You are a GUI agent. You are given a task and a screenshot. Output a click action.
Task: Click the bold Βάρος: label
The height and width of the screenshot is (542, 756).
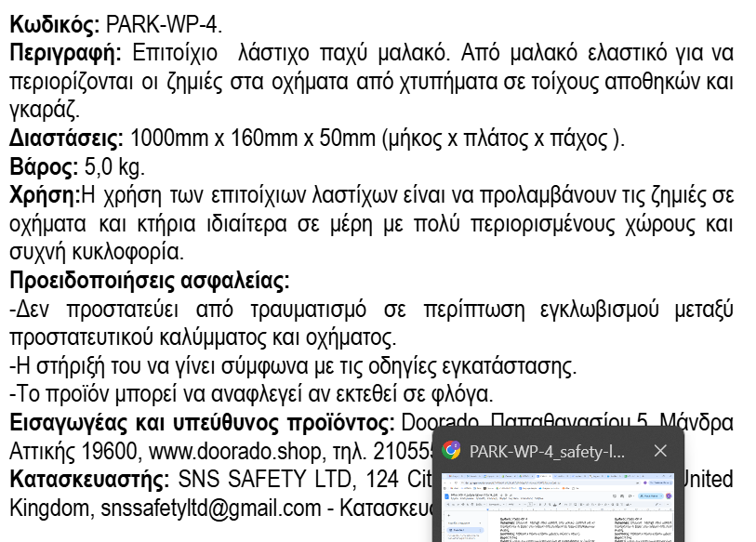point(41,167)
